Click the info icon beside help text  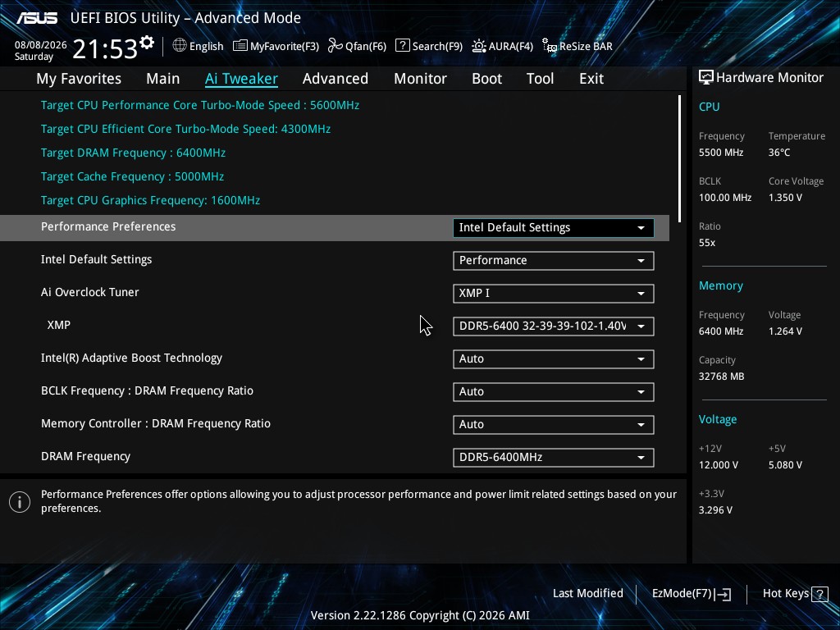point(20,502)
